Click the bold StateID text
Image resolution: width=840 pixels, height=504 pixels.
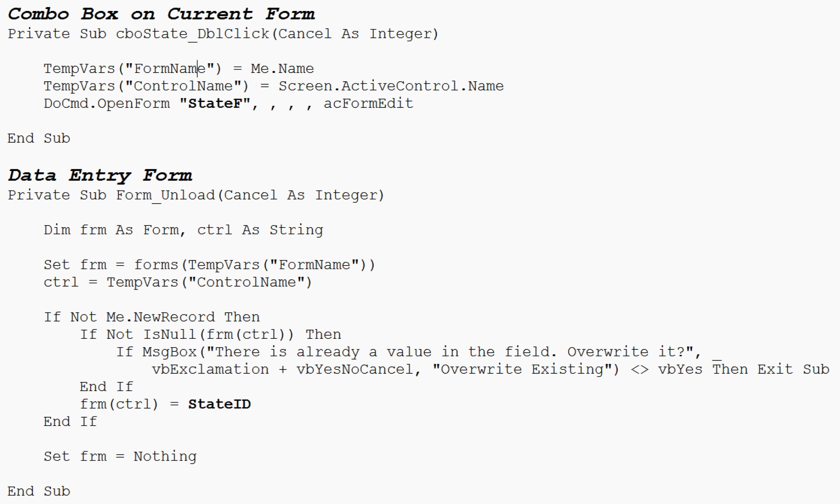coord(219,404)
